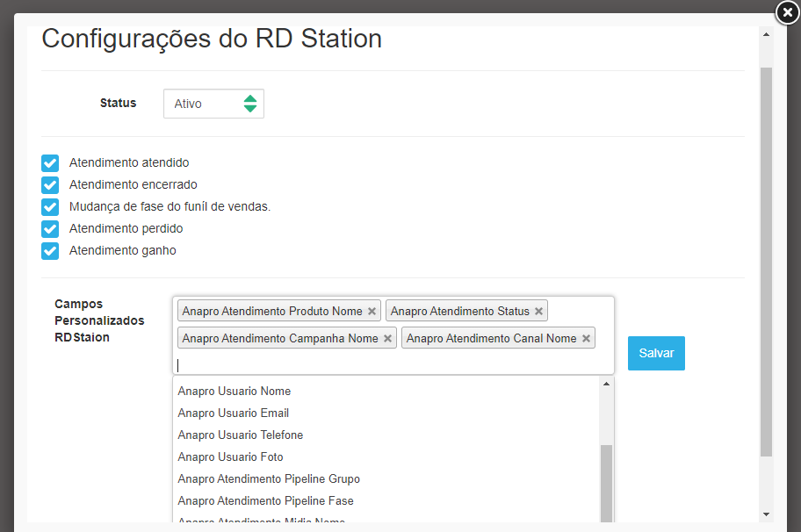
Task: Select Anapro Usuario Email option
Action: point(233,413)
